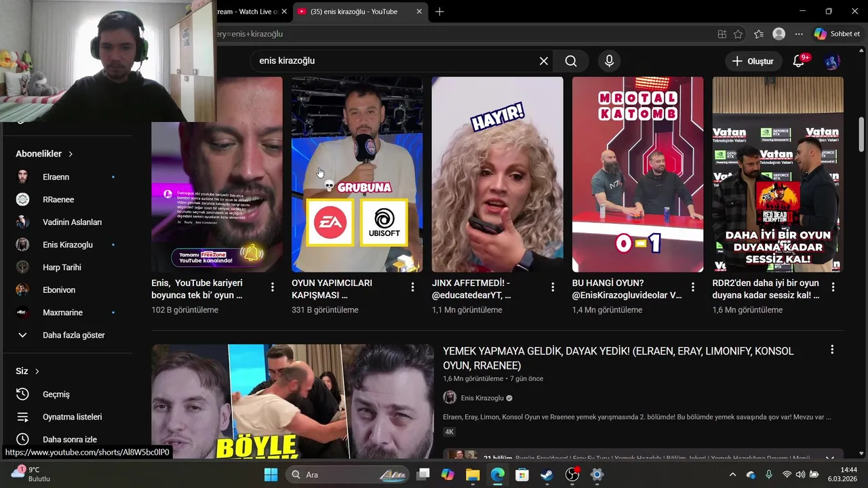Open the volume control in system tray

(800, 474)
